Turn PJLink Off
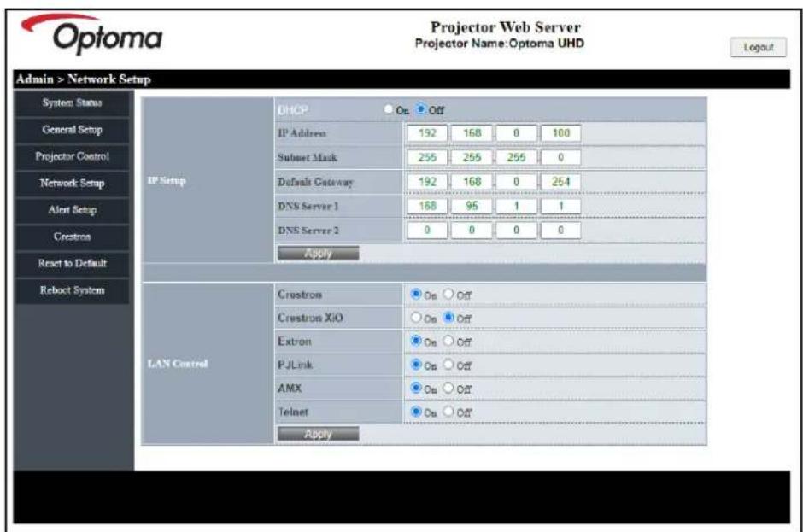 click(x=448, y=364)
